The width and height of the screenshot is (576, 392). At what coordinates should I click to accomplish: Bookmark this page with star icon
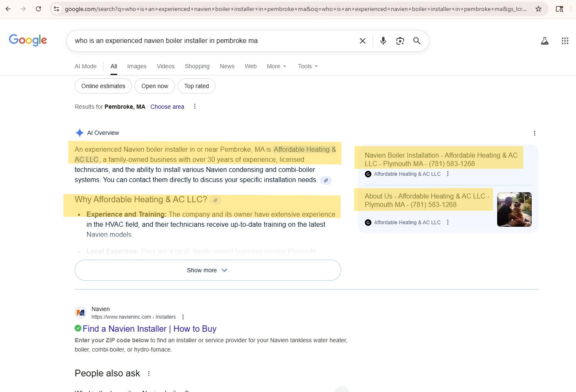(x=538, y=9)
